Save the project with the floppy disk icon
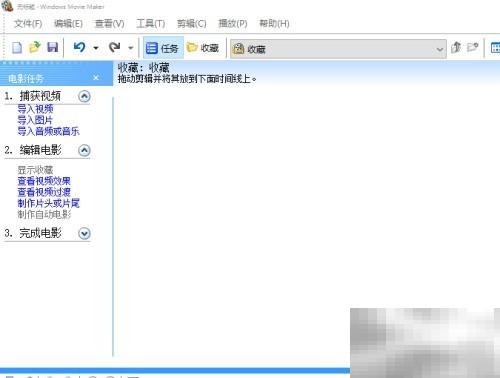Screen dimensions: 500x378 (53, 47)
